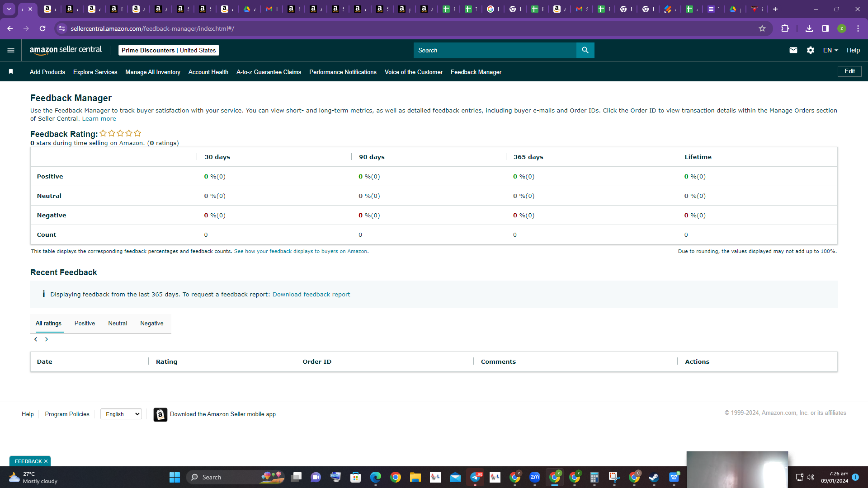This screenshot has width=868, height=488.
Task: Open Zoom from the taskbar
Action: [x=535, y=477]
